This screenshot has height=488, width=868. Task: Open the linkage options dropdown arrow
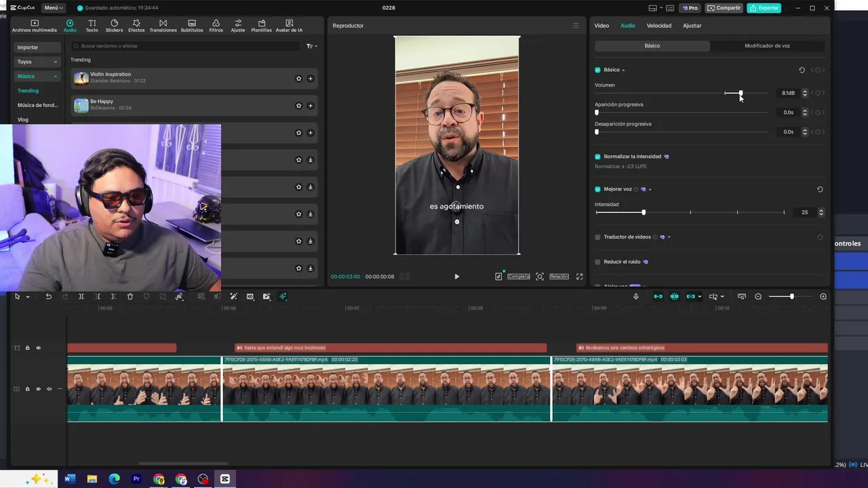(x=700, y=297)
